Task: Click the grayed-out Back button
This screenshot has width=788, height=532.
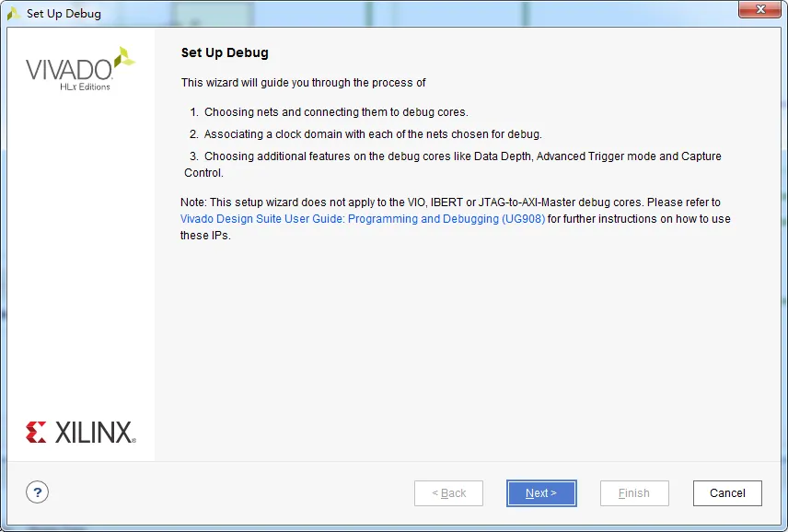Action: [x=449, y=493]
